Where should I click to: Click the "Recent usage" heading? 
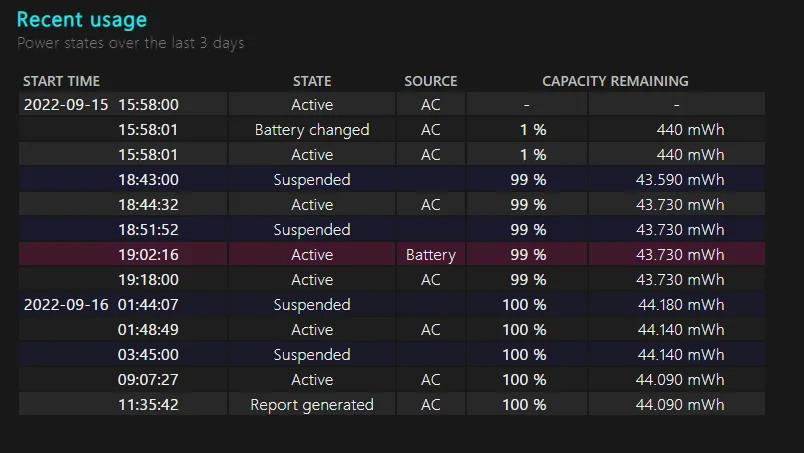coord(82,19)
